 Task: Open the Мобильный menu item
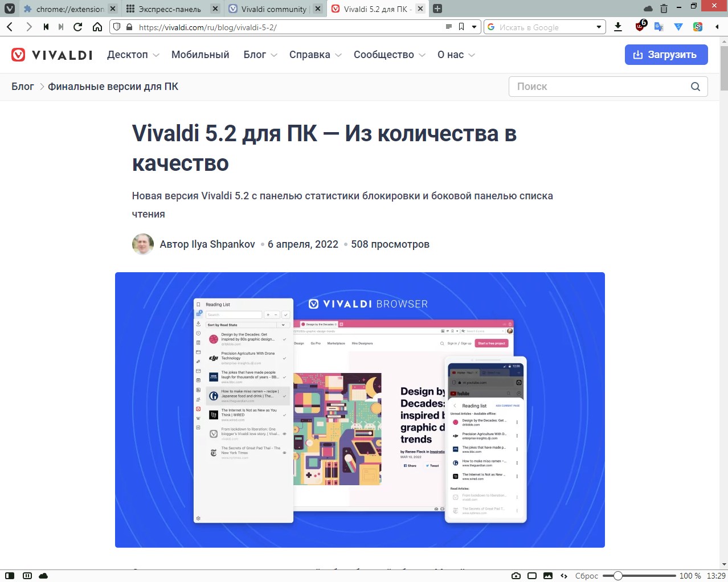[x=200, y=55]
